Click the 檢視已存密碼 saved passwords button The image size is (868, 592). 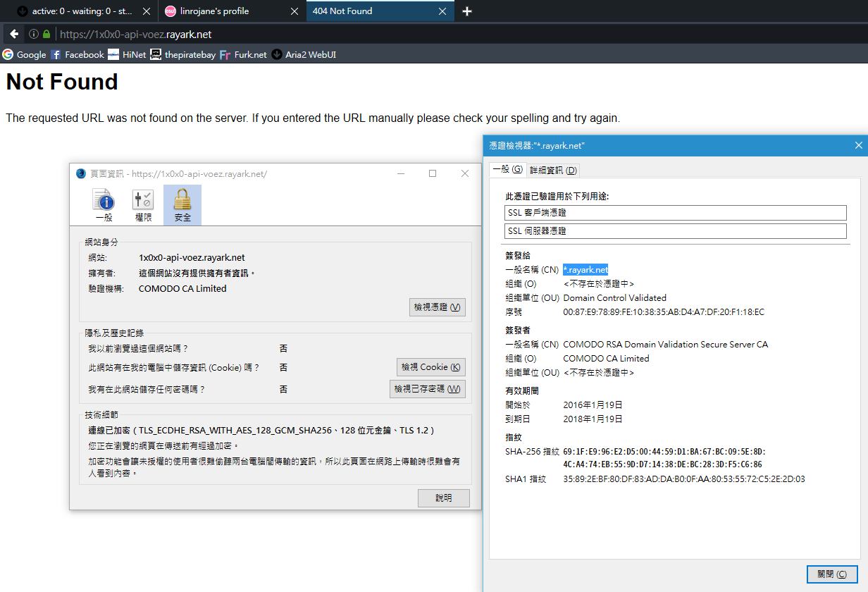tap(427, 389)
